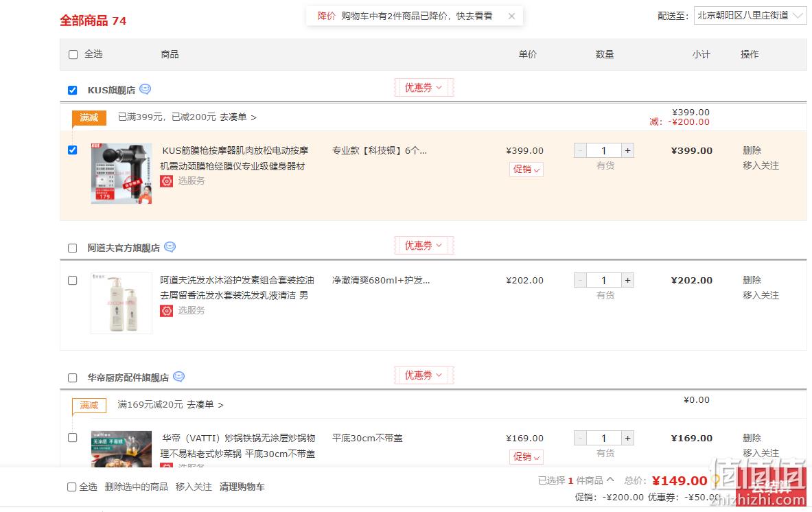The width and height of the screenshot is (812, 512).
Task: Decrease quantity of 华帝炒锅 with minus
Action: (580, 438)
